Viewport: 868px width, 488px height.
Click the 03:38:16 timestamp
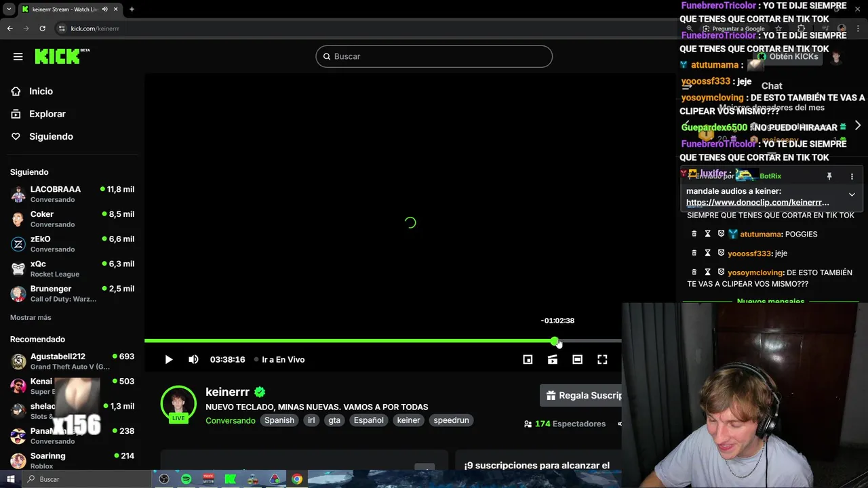click(x=227, y=360)
